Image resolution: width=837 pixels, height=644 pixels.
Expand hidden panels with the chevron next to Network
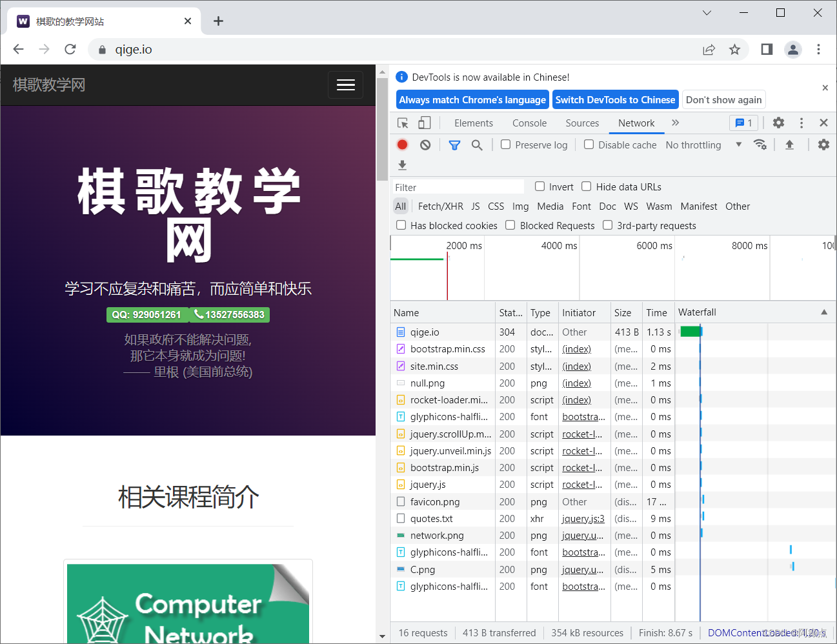pos(675,123)
